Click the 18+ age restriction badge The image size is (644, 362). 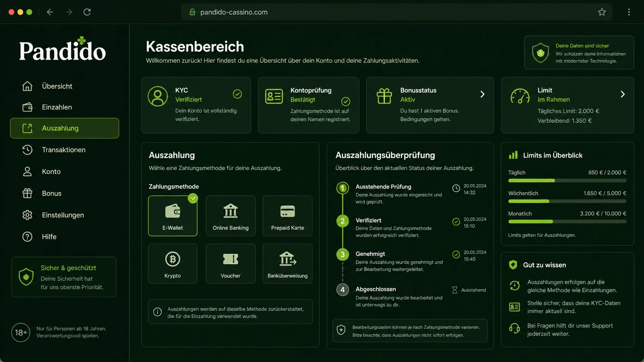[21, 332]
